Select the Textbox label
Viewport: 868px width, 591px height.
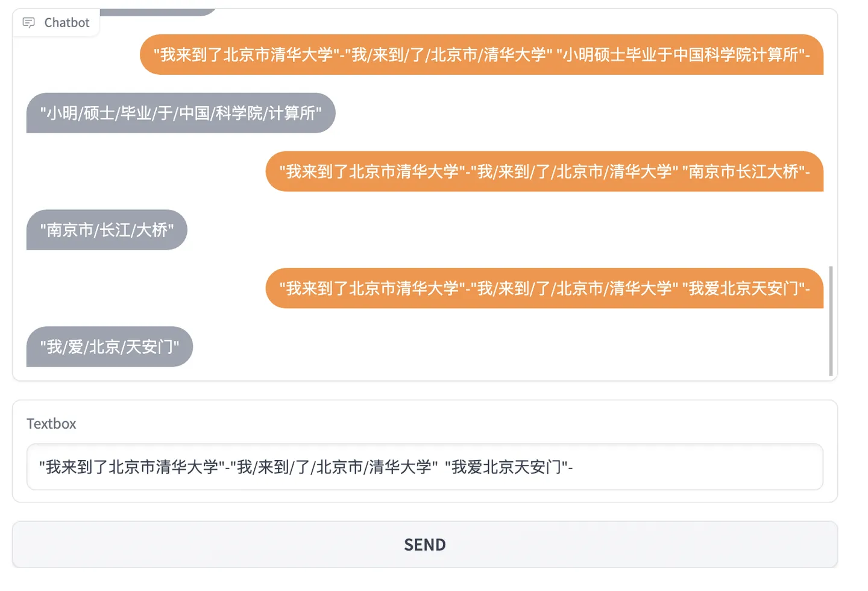click(51, 423)
